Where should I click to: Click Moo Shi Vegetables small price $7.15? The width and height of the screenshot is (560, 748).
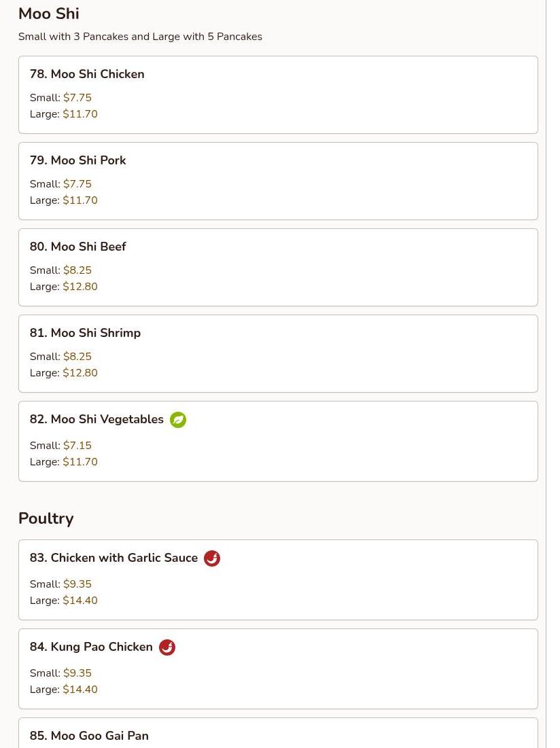click(77, 446)
